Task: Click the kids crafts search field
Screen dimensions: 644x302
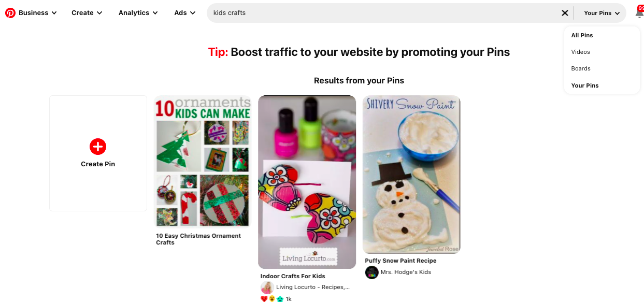Action: [383, 13]
